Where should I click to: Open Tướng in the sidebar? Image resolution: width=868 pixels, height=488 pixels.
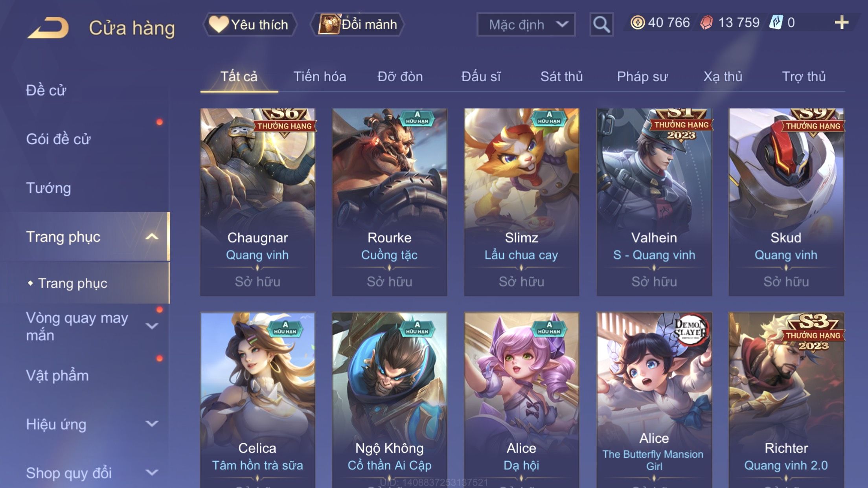click(48, 188)
